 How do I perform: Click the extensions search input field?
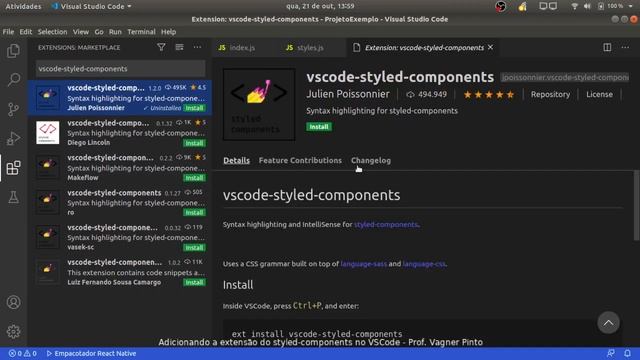(121, 69)
